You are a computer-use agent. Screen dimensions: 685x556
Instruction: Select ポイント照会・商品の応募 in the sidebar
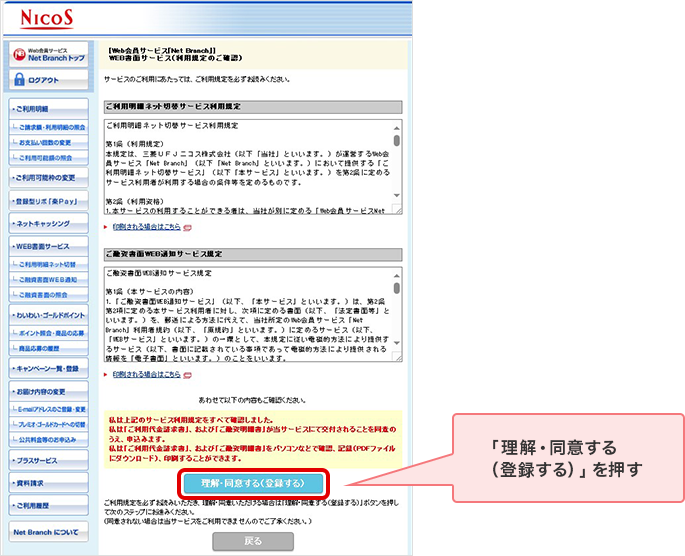48,333
